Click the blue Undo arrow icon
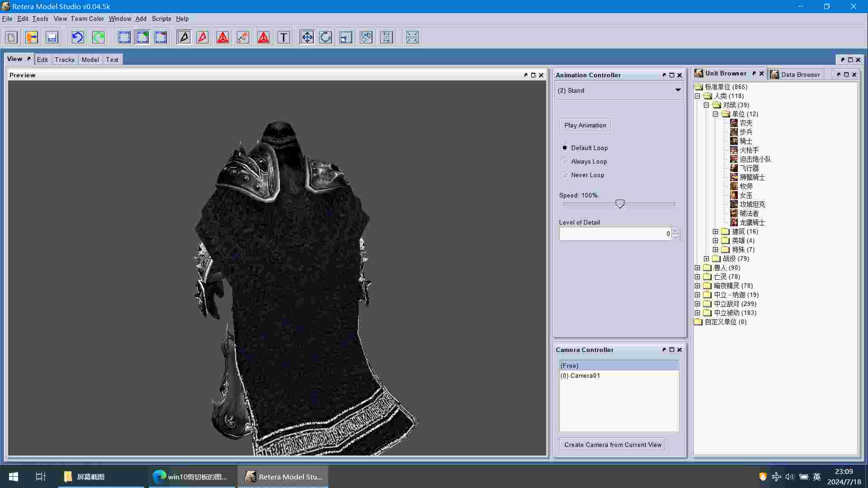Viewport: 868px width, 488px height. point(78,37)
